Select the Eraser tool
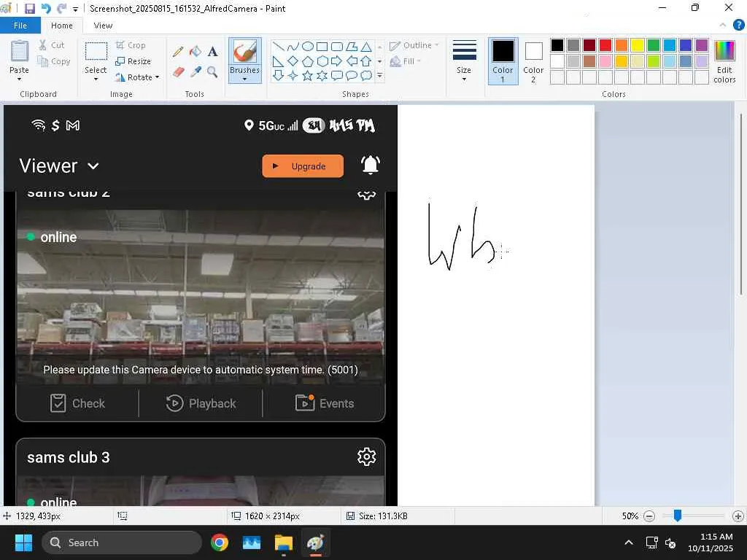The width and height of the screenshot is (747, 560). (x=178, y=72)
